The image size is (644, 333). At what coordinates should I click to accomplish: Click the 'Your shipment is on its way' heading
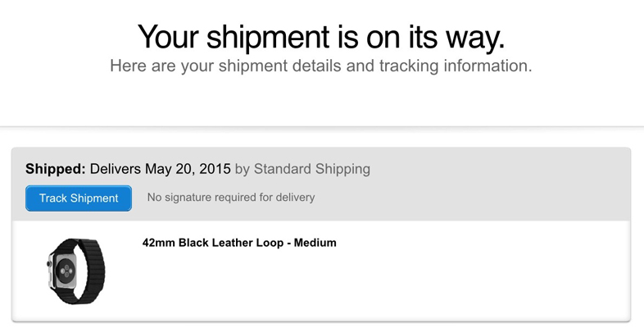click(x=320, y=37)
